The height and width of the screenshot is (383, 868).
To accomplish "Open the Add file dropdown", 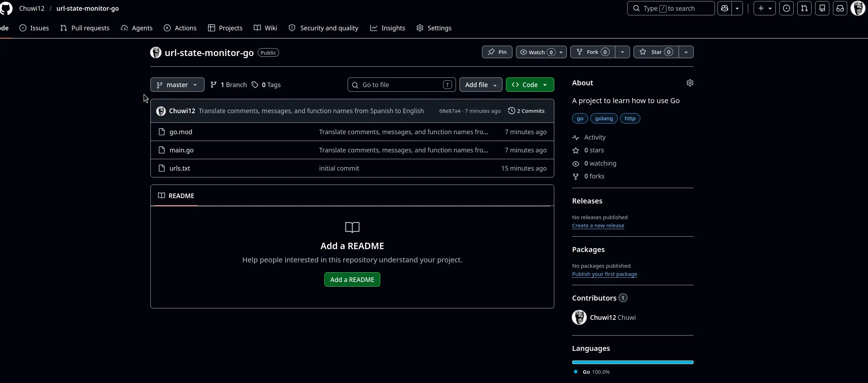I will tap(481, 85).
